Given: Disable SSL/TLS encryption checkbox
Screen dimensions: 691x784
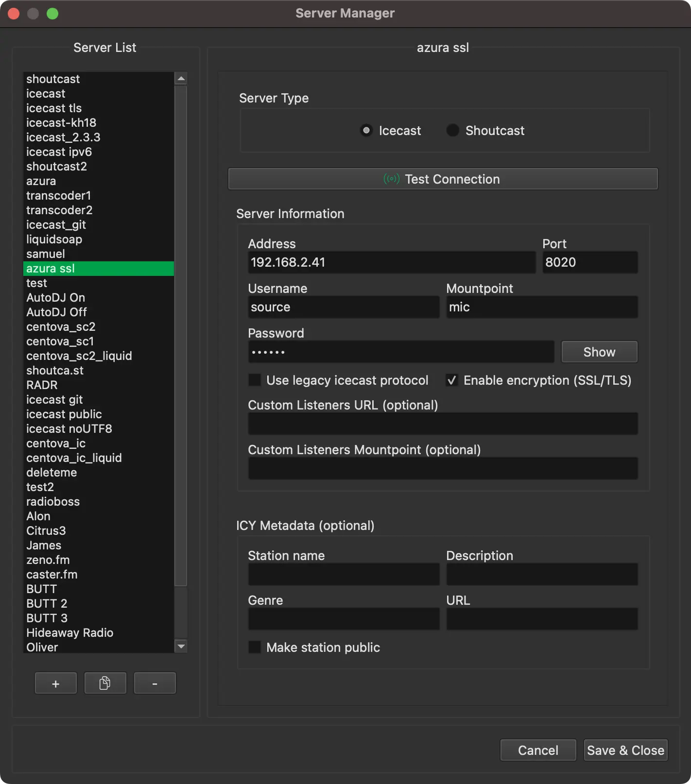Looking at the screenshot, I should coord(452,380).
